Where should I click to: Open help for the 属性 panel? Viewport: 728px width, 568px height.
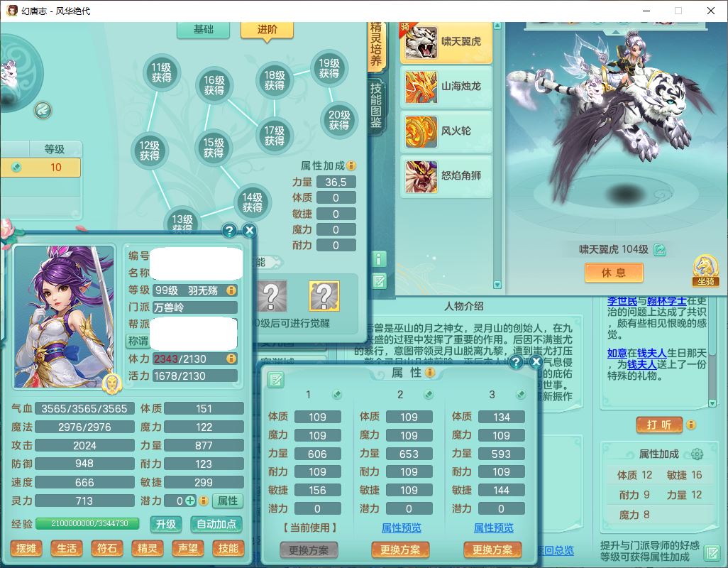click(516, 362)
